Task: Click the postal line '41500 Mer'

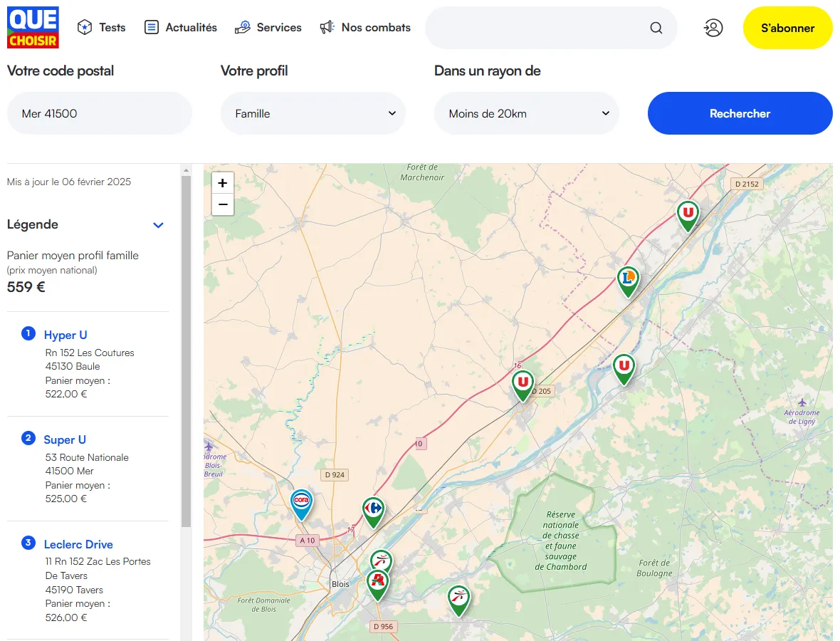Action: (69, 471)
